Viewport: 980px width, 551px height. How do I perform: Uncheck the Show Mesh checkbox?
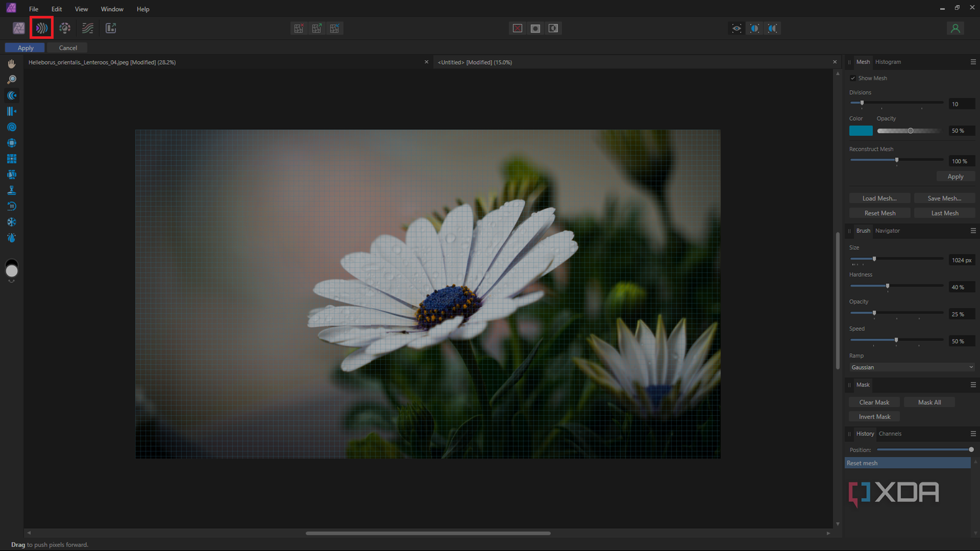[853, 78]
